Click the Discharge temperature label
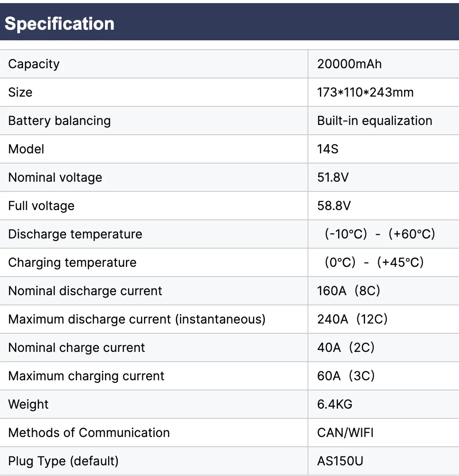459x476 pixels. [75, 234]
